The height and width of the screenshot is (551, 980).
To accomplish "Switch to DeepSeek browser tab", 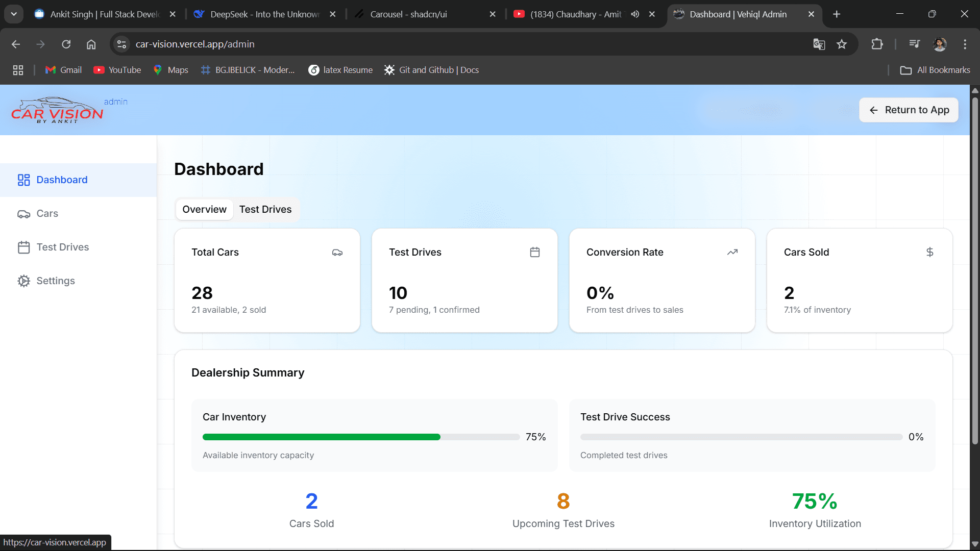I will click(x=264, y=14).
